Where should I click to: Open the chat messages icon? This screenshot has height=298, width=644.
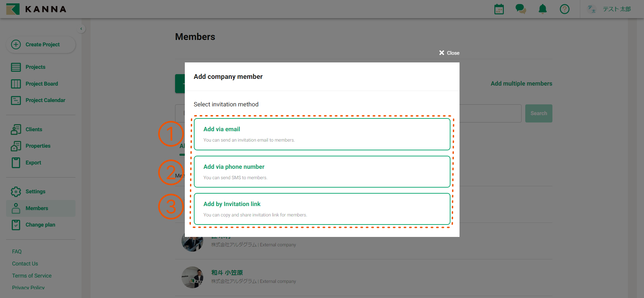click(x=521, y=9)
